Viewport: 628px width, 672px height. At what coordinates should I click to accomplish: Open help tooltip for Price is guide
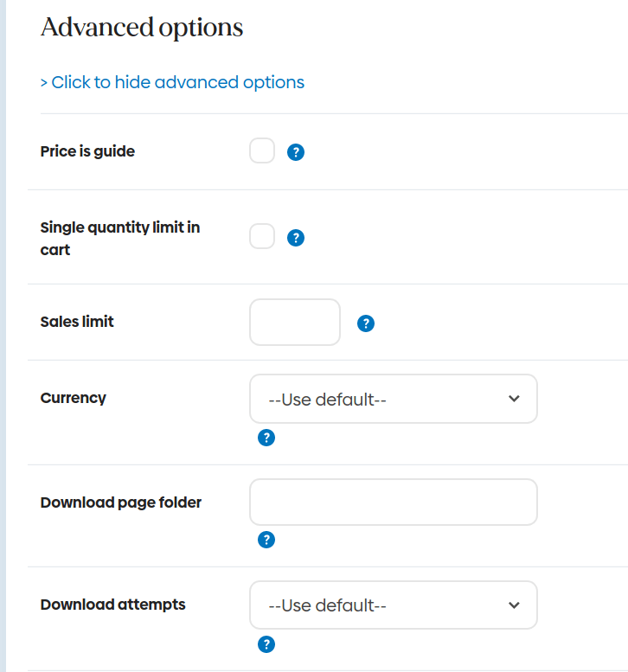[296, 152]
